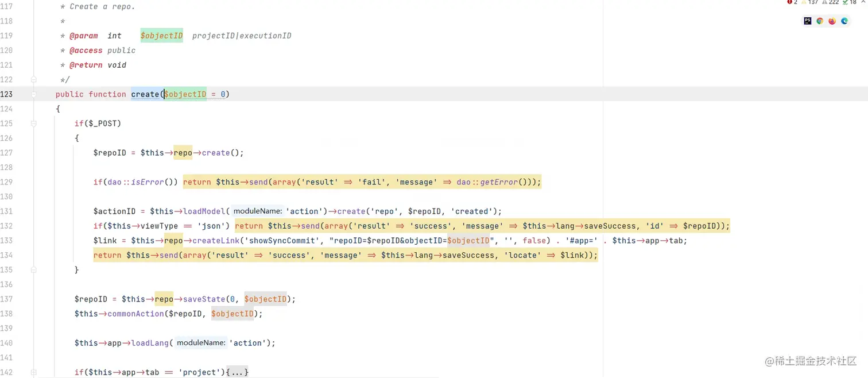Screen dimensions: 868x378
Task: Click moduleName hint on line 131
Action: [257, 211]
